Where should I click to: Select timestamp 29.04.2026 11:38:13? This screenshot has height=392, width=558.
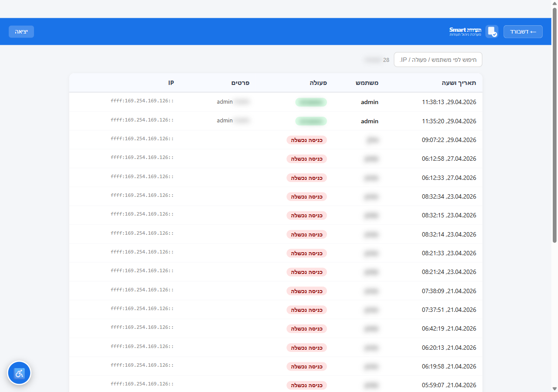(449, 102)
